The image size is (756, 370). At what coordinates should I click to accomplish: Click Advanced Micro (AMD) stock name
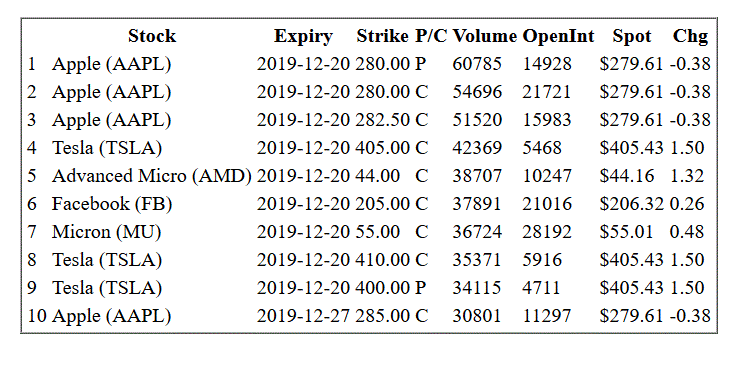tap(152, 176)
